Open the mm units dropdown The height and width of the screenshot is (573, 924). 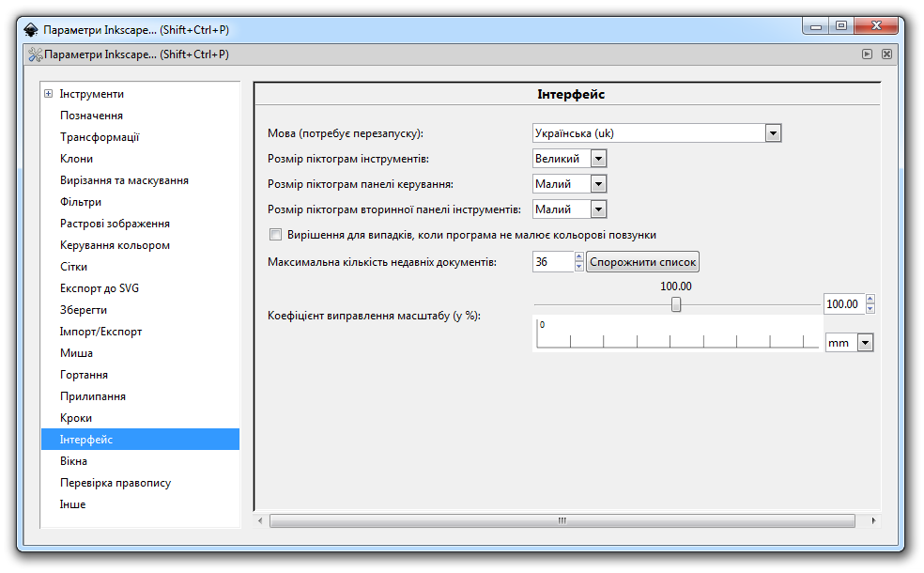[x=865, y=343]
